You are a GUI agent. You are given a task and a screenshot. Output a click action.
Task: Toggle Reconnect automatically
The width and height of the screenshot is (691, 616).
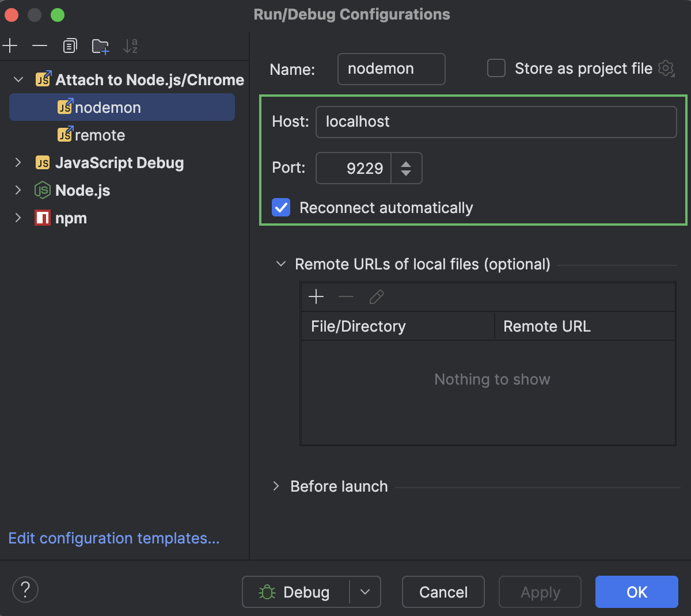point(280,208)
